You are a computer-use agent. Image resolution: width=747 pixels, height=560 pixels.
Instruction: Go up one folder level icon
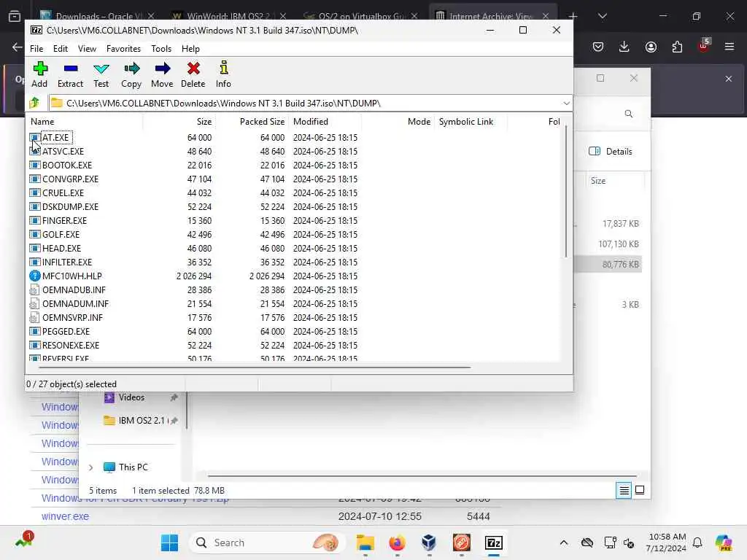click(x=35, y=103)
